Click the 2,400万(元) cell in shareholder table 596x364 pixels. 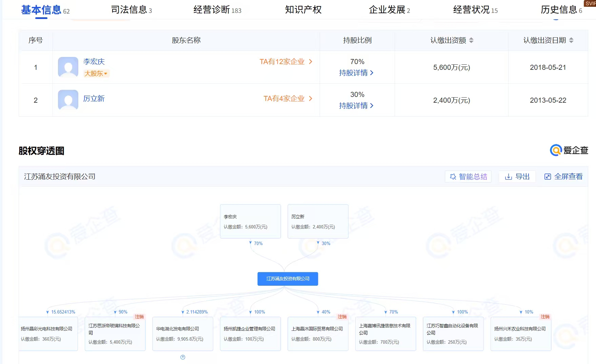(452, 100)
